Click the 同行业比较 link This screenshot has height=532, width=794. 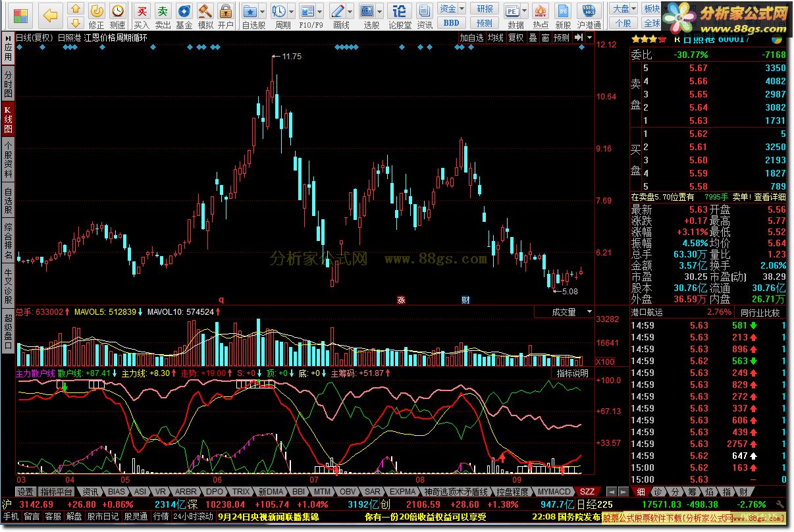(760, 313)
